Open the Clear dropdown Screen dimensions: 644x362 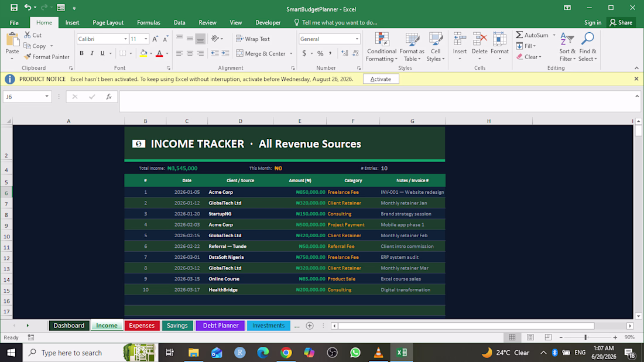click(529, 57)
